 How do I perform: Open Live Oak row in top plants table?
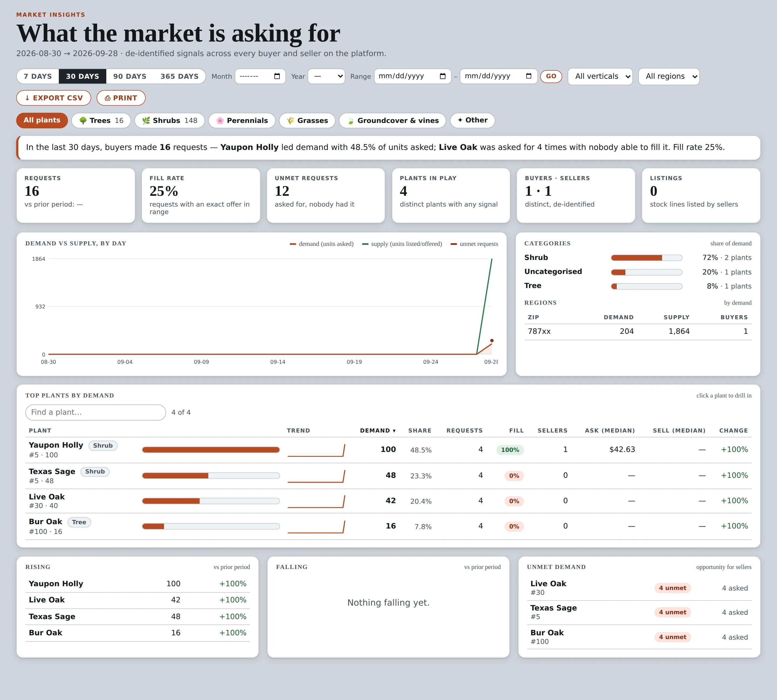point(388,501)
